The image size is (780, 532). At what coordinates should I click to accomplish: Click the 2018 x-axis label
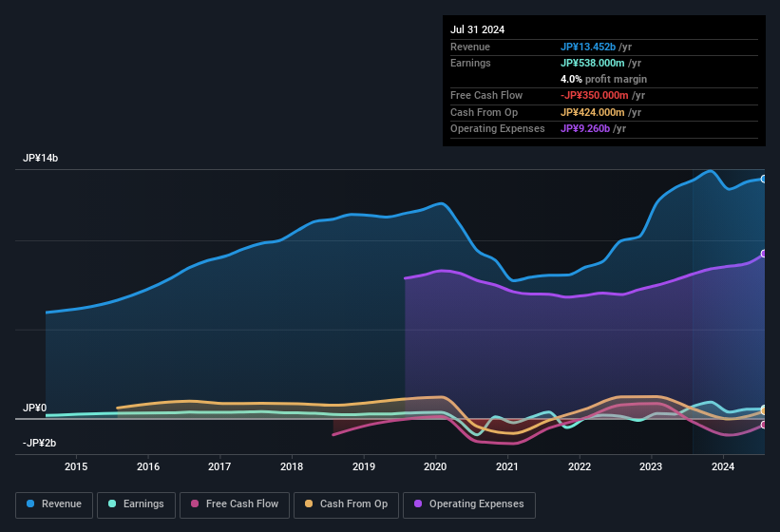[292, 466]
